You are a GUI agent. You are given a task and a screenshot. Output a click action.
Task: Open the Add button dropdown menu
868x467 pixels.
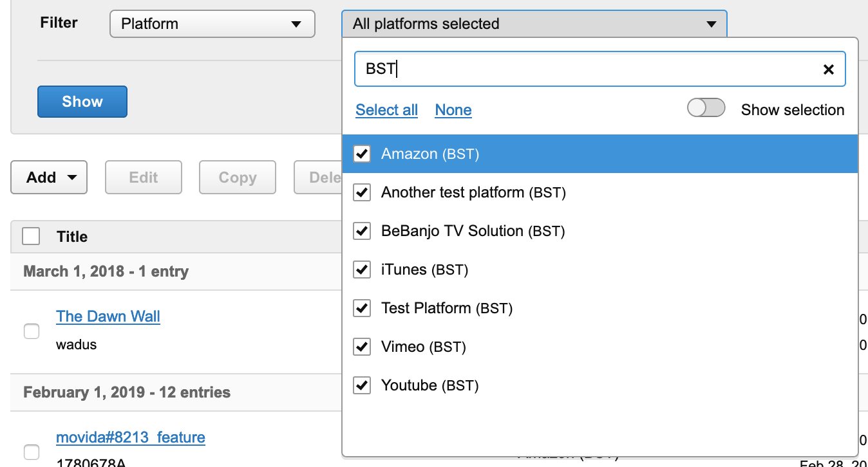[49, 178]
